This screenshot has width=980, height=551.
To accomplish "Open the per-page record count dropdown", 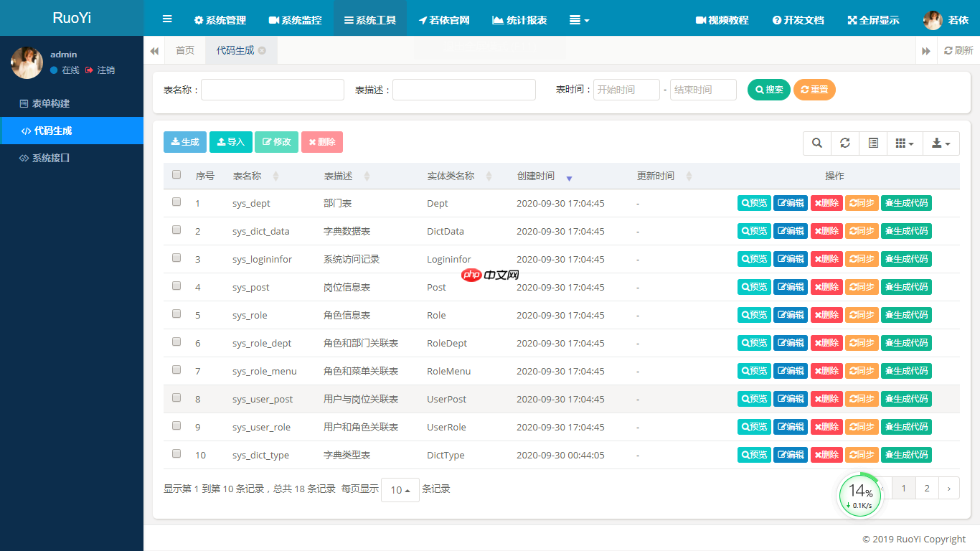I will click(400, 489).
